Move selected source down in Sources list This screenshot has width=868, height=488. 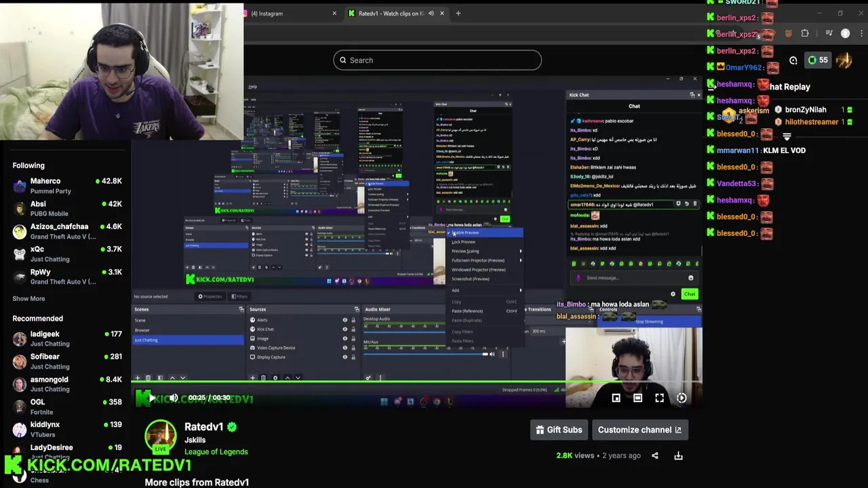[x=298, y=378]
